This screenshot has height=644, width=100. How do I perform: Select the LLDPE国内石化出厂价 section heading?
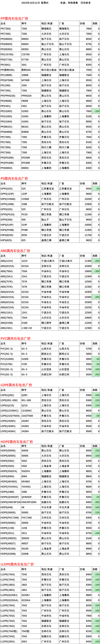click(17, 564)
